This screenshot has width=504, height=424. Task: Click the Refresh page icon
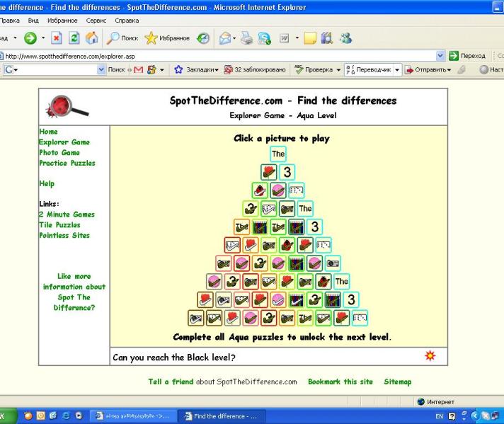[x=74, y=38]
